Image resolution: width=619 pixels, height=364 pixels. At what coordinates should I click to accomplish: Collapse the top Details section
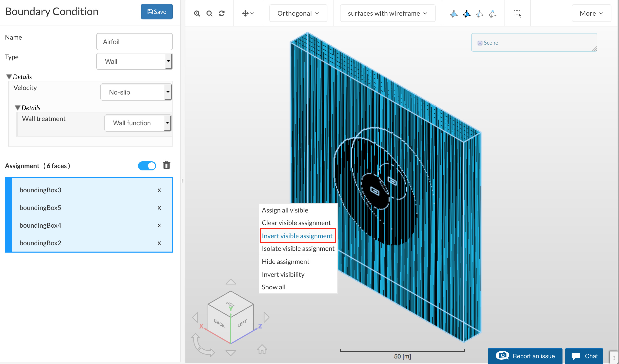point(9,77)
